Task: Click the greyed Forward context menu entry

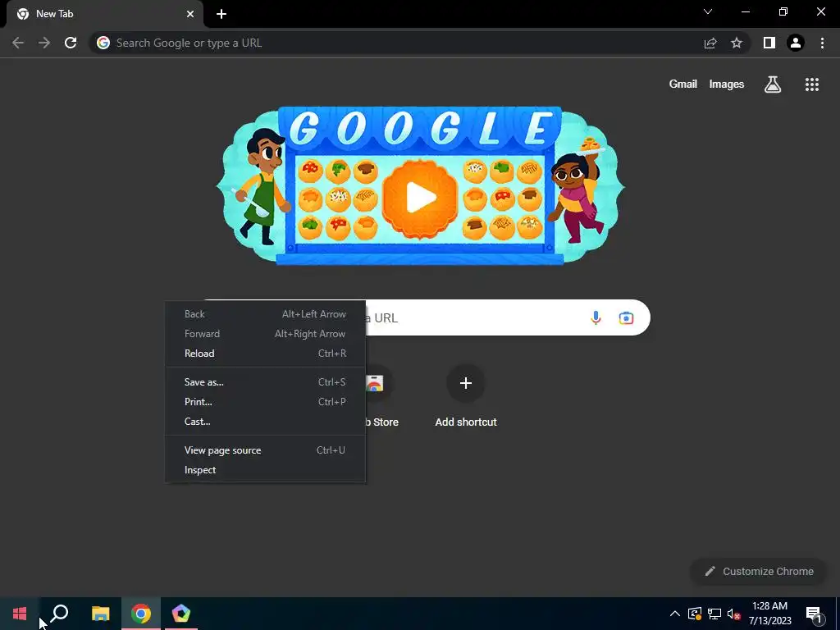Action: pos(265,334)
